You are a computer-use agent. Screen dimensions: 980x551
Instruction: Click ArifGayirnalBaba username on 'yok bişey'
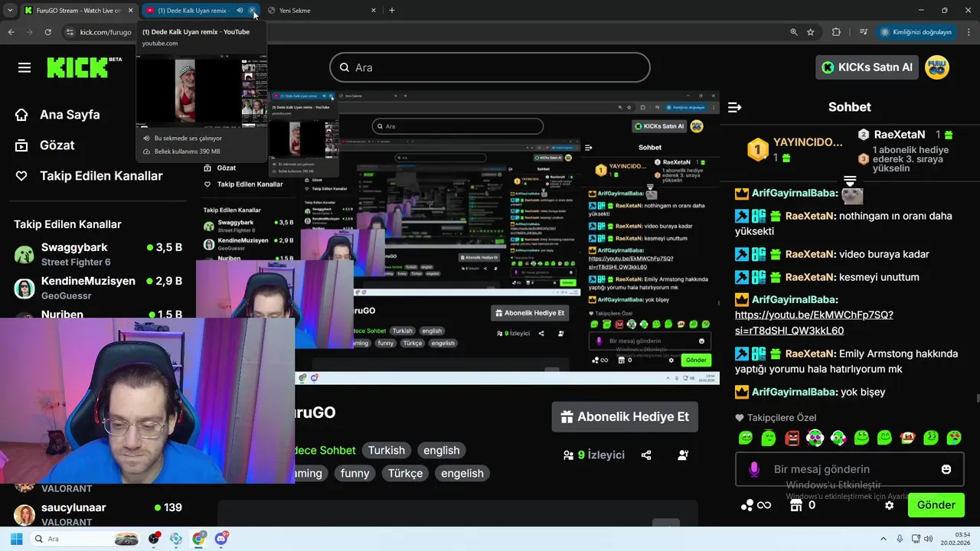[794, 392]
